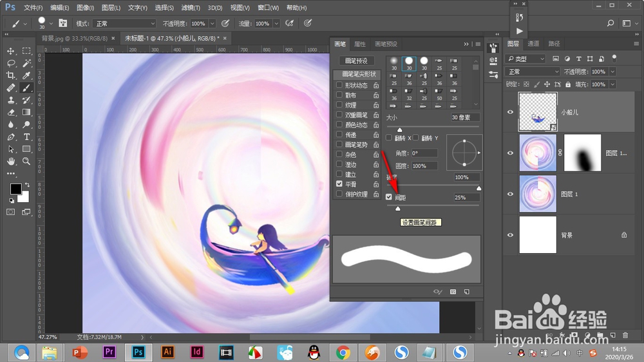The width and height of the screenshot is (644, 362).
Task: Uncheck the 平滑 option
Action: tap(339, 184)
